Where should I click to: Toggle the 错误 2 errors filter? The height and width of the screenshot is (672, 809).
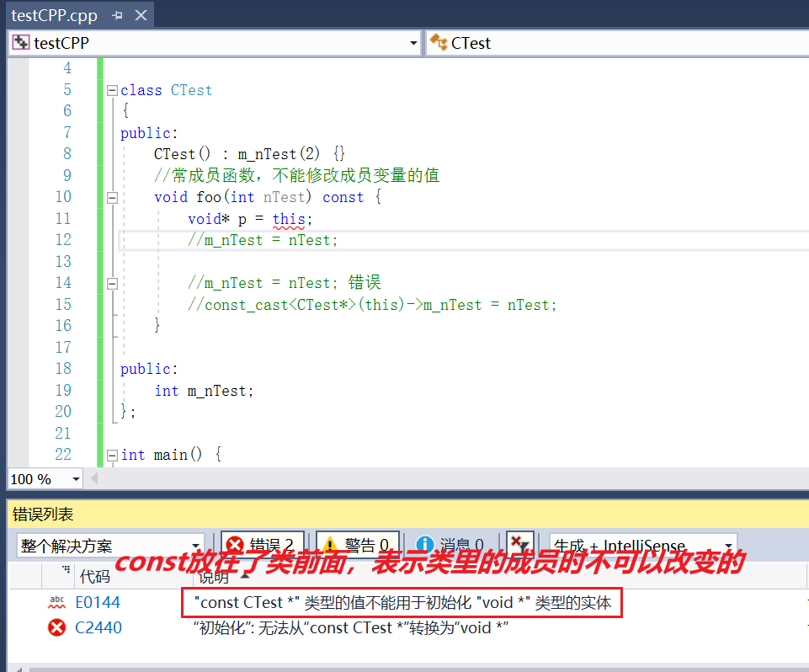point(263,545)
